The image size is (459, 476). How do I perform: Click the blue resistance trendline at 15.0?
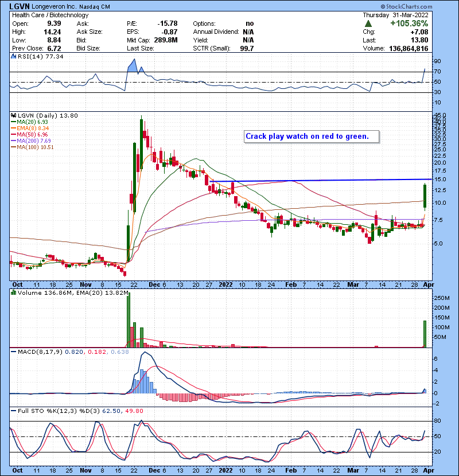click(321, 180)
